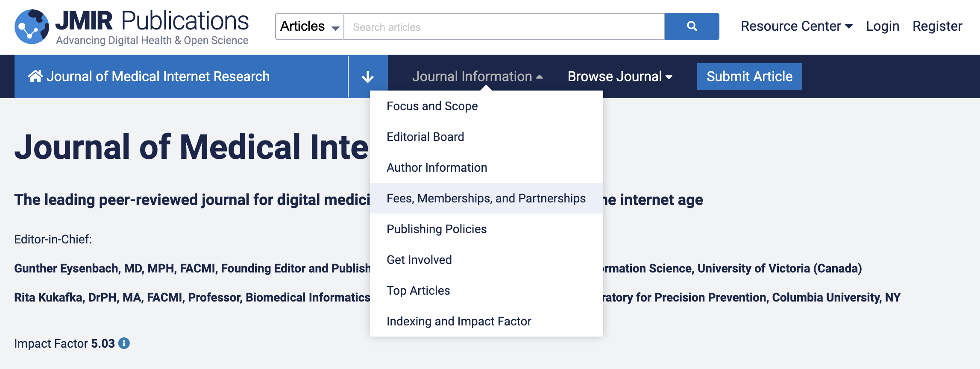The height and width of the screenshot is (369, 980).
Task: Select Indexing and Impact Factor
Action: [458, 321]
